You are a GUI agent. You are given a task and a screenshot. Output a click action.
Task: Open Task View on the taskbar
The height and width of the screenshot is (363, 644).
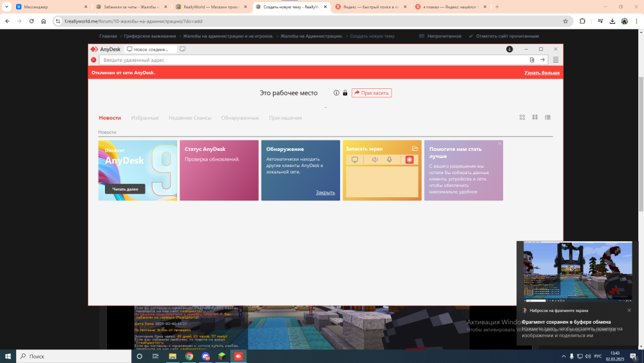click(155, 356)
